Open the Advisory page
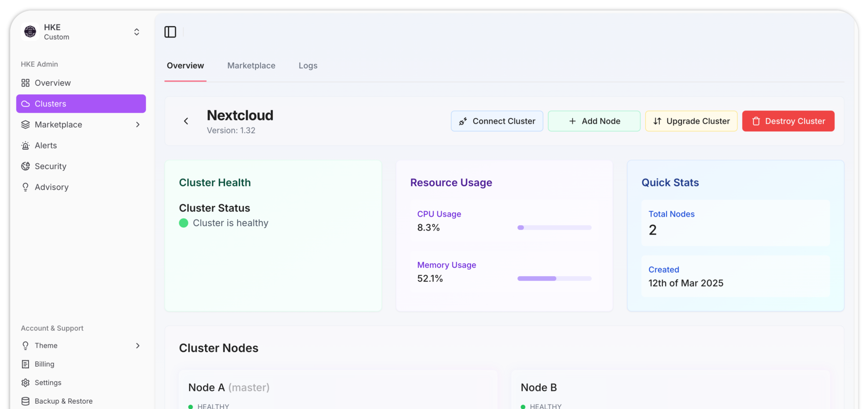868x409 pixels. (x=52, y=187)
